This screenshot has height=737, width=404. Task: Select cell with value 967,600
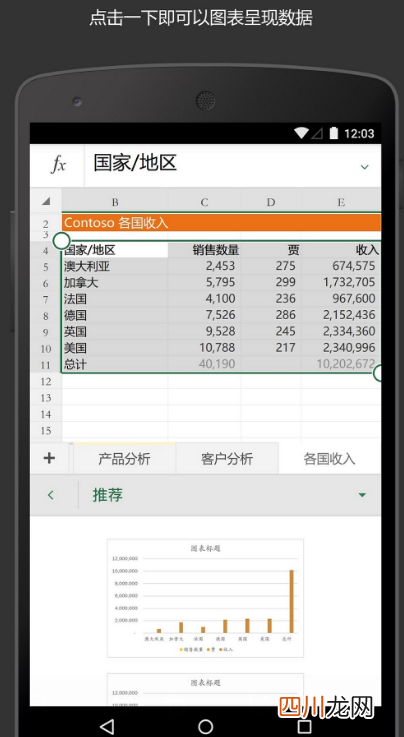341,299
